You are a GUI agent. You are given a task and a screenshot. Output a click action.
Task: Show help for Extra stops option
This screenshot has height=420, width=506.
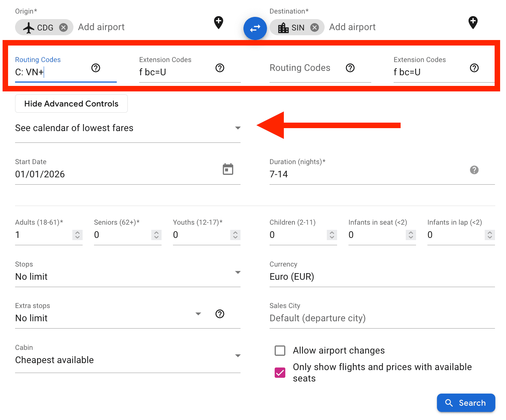[220, 314]
